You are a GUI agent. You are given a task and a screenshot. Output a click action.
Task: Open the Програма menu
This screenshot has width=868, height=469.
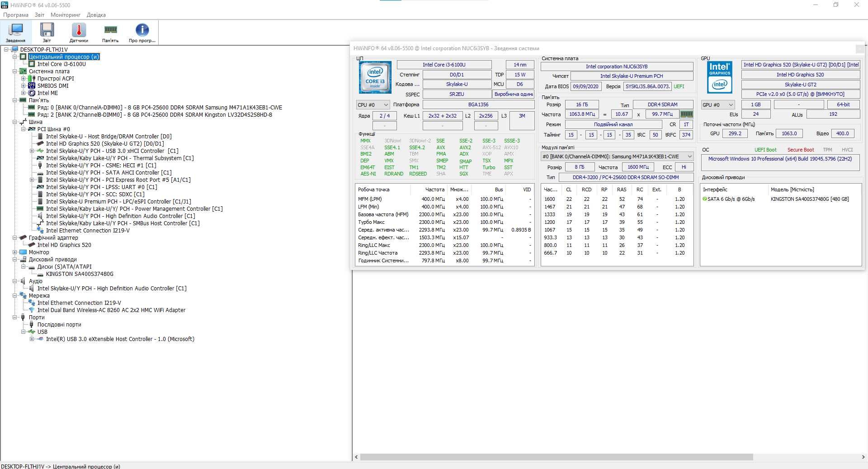(16, 15)
